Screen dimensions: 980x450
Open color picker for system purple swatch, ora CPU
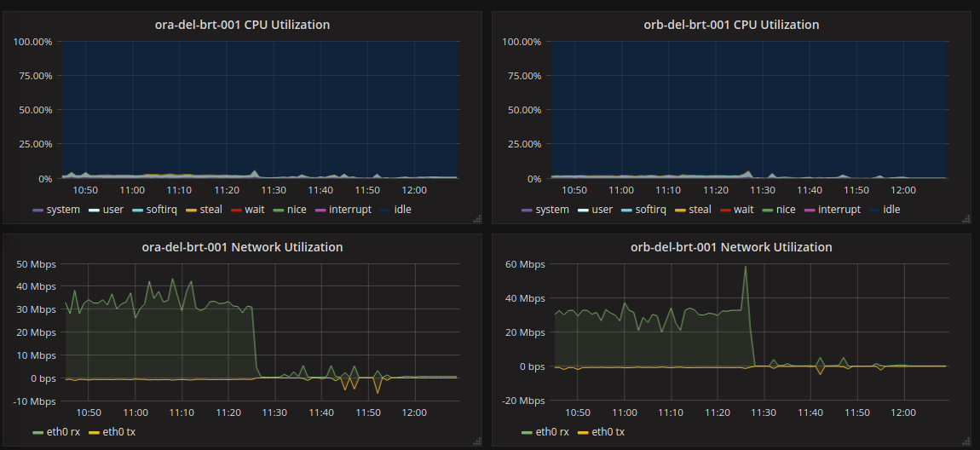37,210
